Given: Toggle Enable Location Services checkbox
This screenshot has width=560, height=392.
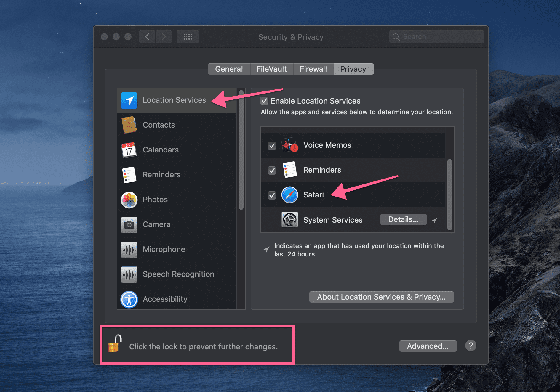Looking at the screenshot, I should [x=264, y=101].
